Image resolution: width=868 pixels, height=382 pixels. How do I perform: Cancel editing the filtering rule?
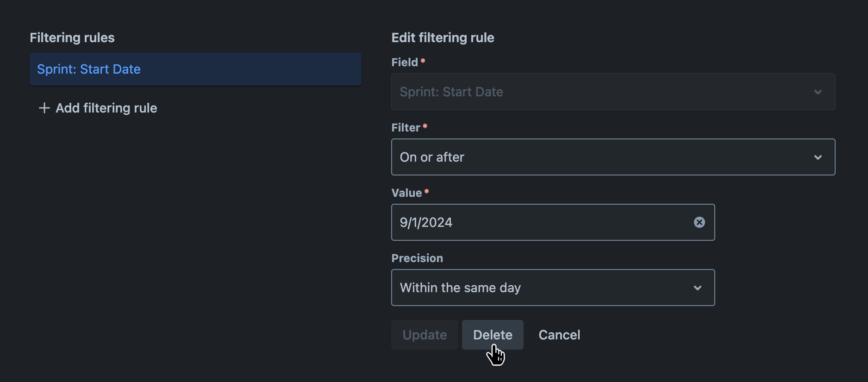coord(559,334)
